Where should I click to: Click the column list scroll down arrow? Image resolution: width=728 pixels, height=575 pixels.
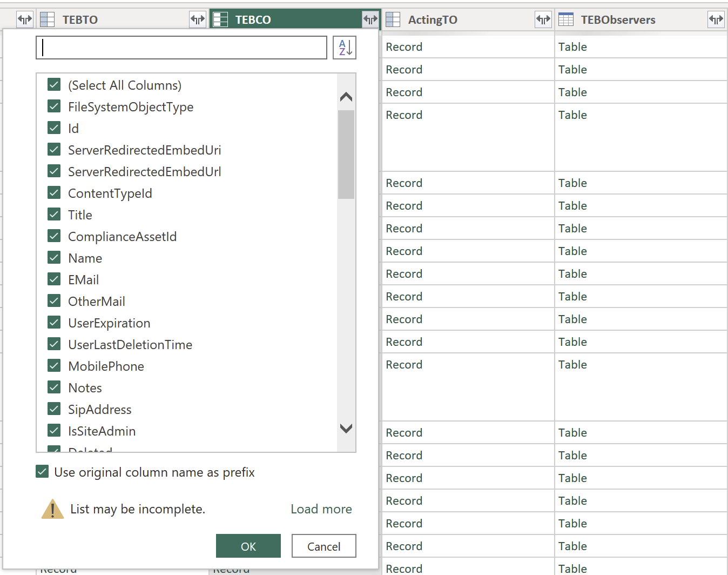tap(346, 429)
